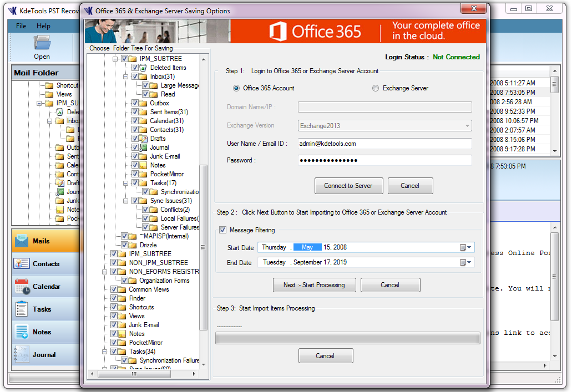This screenshot has height=392, width=572.
Task: Select the Large Messages folder under Inbox
Action: [x=180, y=85]
